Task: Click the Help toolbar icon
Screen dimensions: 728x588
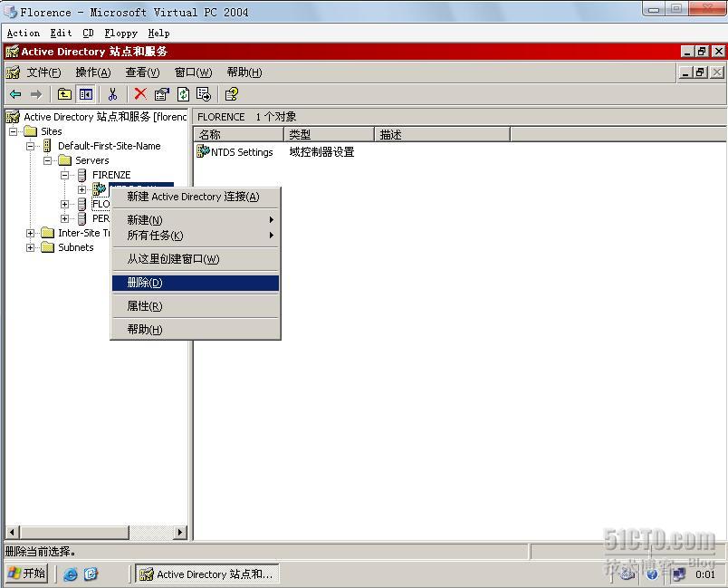Action: [231, 94]
